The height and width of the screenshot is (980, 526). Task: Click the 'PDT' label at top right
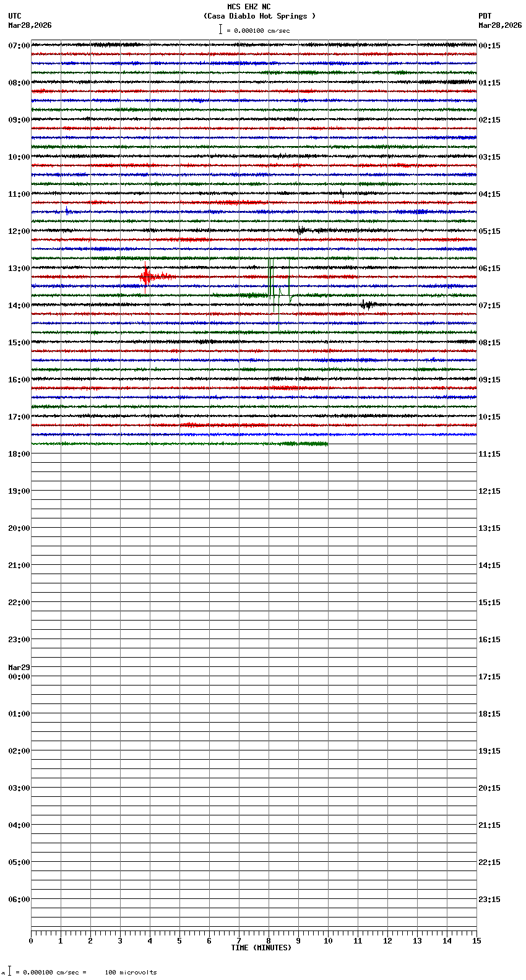pyautogui.click(x=485, y=16)
